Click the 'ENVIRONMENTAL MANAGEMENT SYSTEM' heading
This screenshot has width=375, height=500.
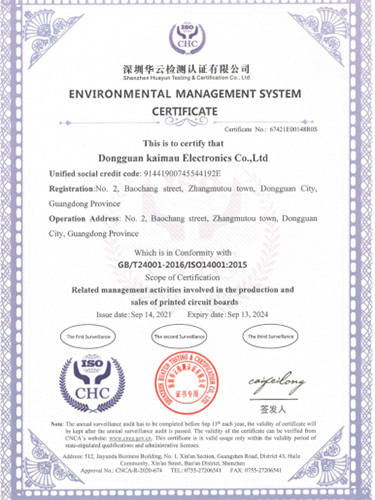click(185, 94)
